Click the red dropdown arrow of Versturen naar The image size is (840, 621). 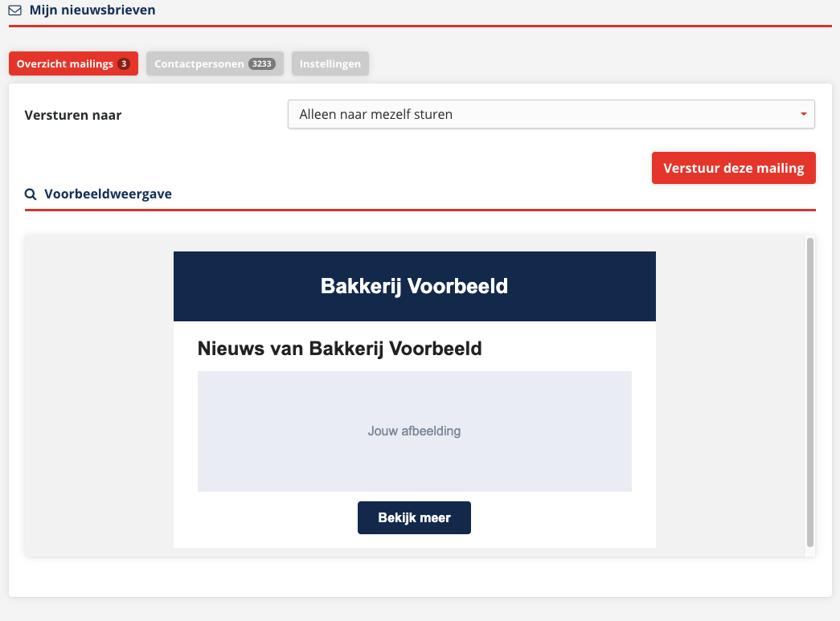pyautogui.click(x=804, y=114)
